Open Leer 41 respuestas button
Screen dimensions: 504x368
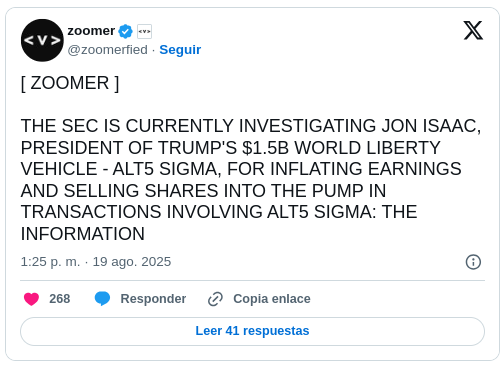point(252,331)
